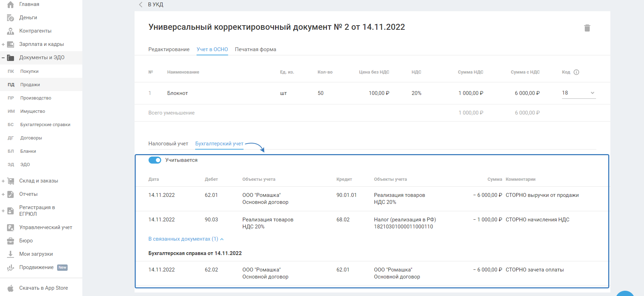The image size is (644, 296).
Task: Click СТОРНО начисления НДС comment
Action: 537,220
